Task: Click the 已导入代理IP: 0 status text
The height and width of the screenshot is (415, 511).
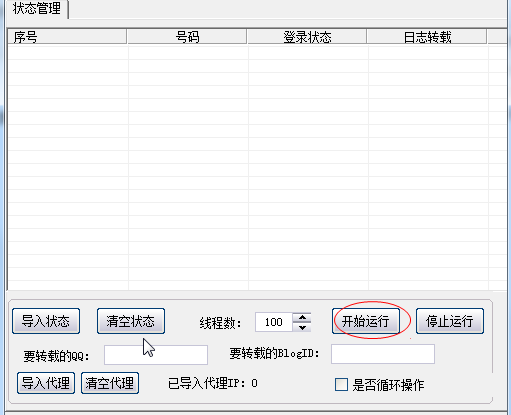Action: (x=213, y=384)
